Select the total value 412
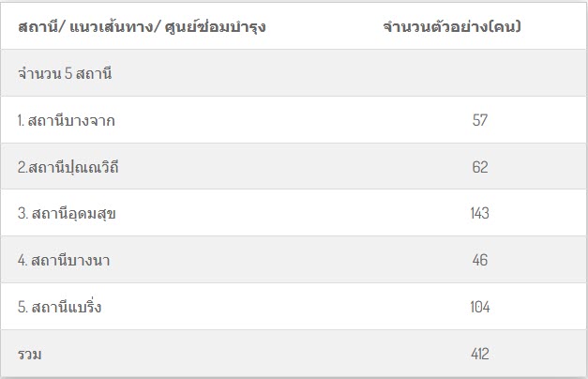 480,354
